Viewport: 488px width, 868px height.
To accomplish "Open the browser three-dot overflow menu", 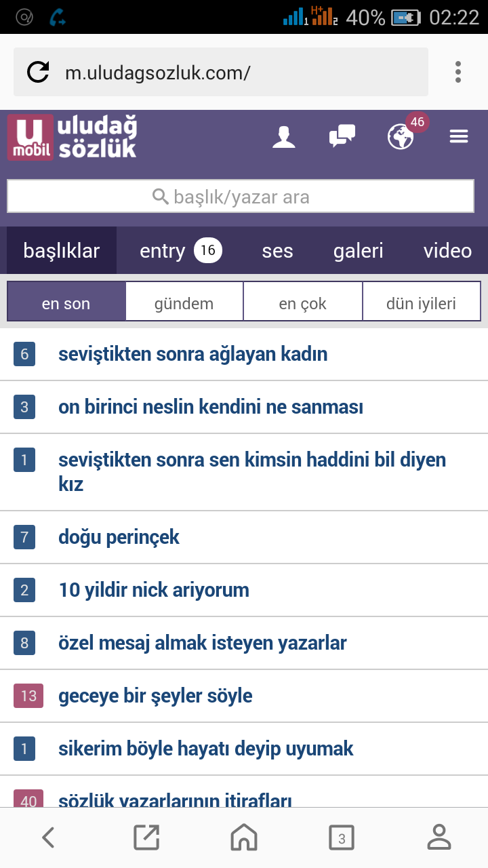I will click(x=458, y=72).
